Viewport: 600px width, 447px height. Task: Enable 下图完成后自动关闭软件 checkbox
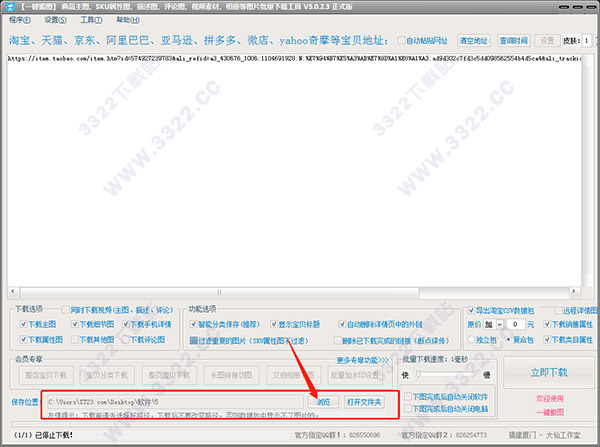pos(408,396)
